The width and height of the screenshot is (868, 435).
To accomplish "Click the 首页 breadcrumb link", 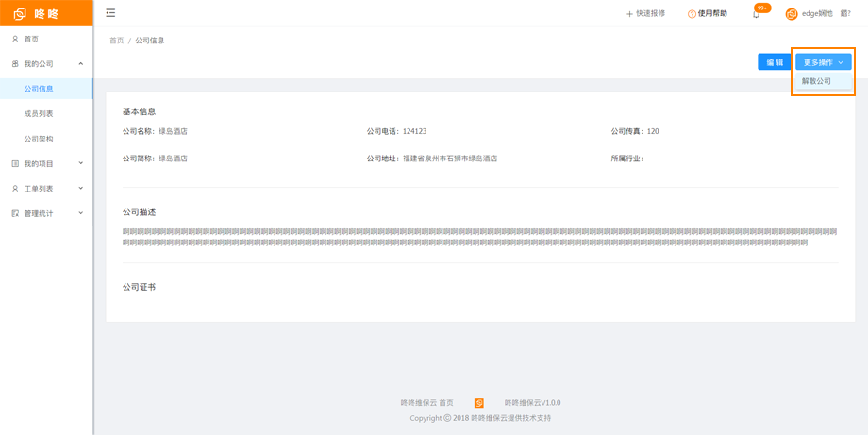I will pos(116,41).
